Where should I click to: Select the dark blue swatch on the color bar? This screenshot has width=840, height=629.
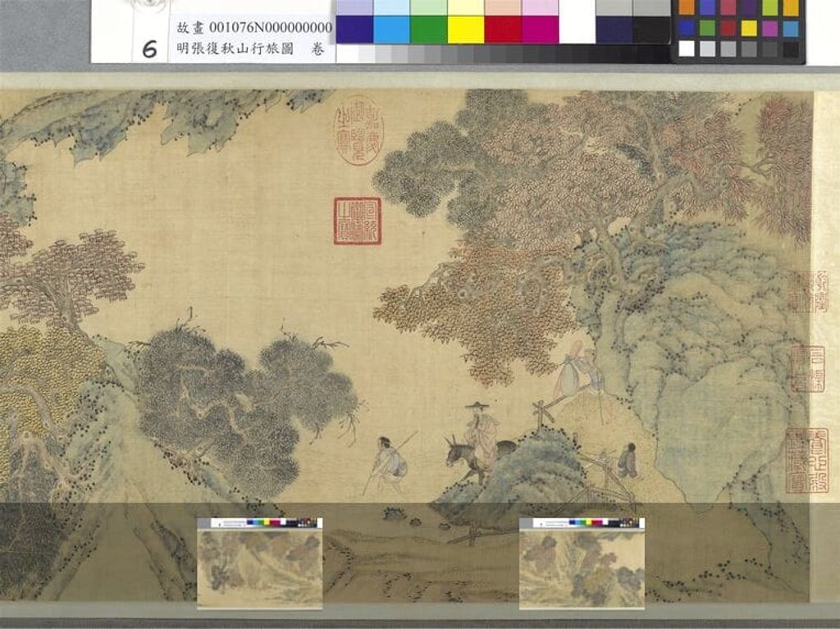pos(354,30)
